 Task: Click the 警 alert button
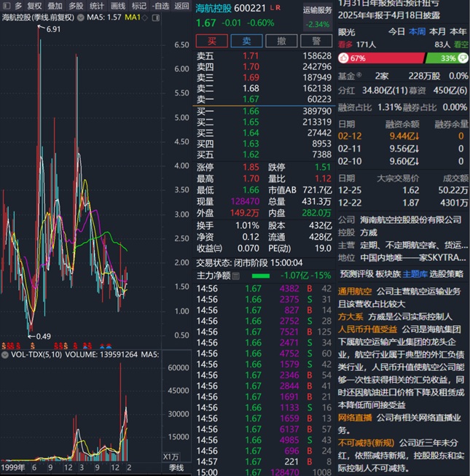316,41
